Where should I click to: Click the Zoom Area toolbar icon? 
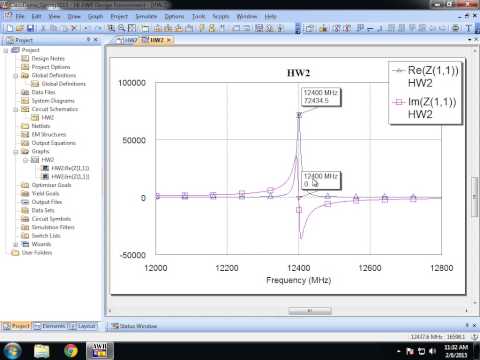click(x=111, y=28)
